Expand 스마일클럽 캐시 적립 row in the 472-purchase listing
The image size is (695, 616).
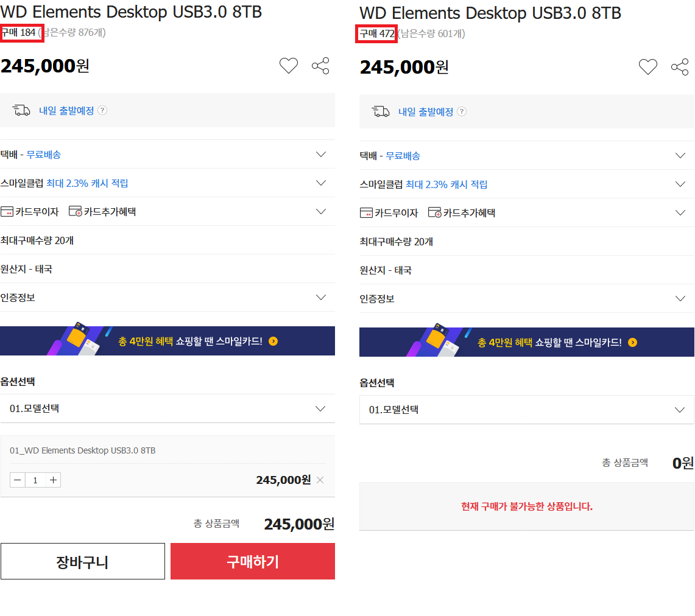pos(680,184)
